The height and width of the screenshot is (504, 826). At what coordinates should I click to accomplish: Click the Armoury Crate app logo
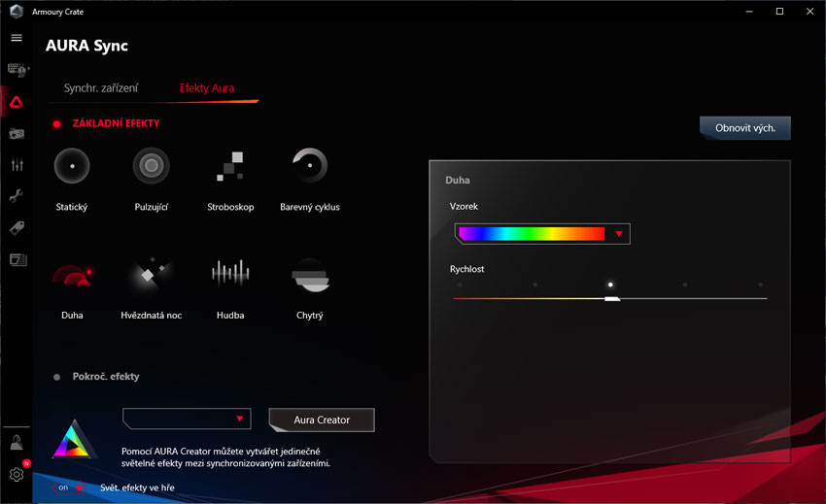click(x=16, y=11)
